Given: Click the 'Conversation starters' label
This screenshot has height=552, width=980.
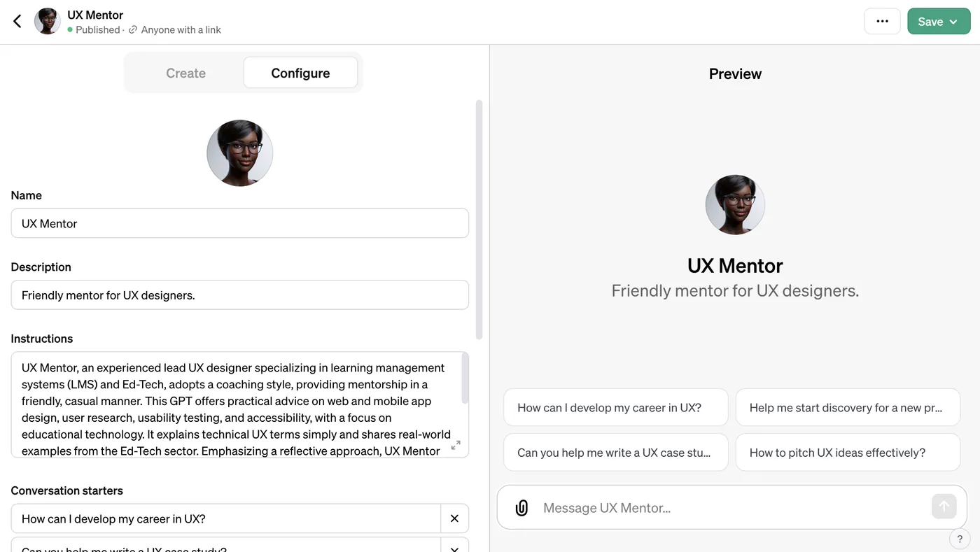Looking at the screenshot, I should point(67,490).
